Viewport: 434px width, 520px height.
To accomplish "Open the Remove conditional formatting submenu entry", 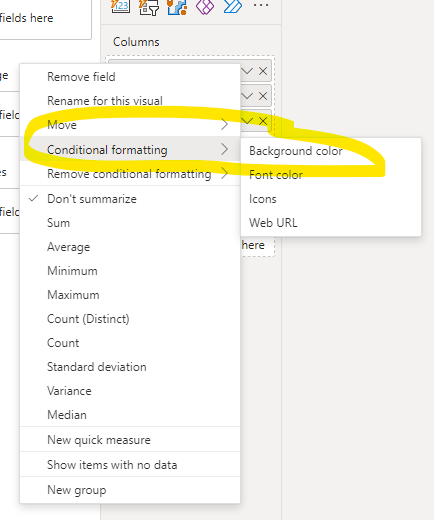I will click(130, 174).
